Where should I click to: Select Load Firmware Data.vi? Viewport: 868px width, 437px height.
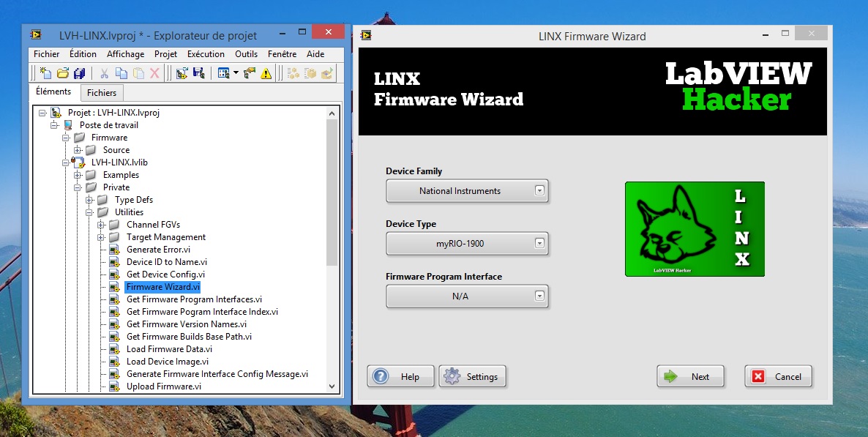169,349
